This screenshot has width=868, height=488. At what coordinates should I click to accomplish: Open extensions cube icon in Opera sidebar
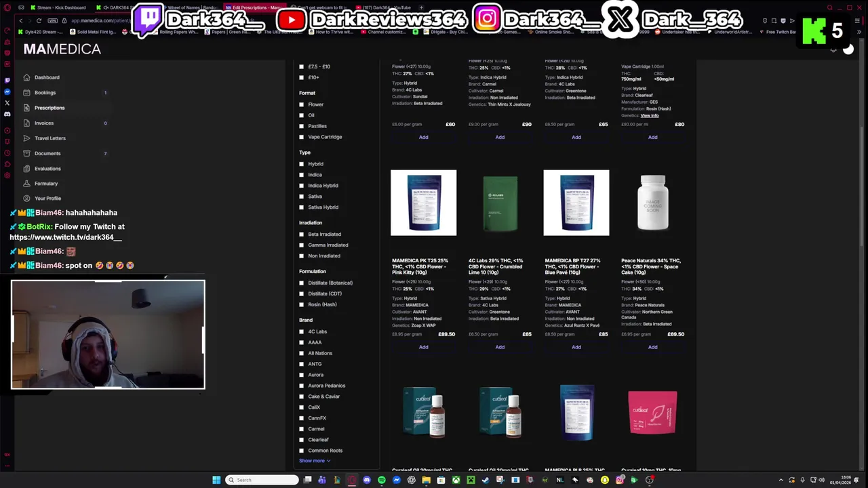(7, 164)
